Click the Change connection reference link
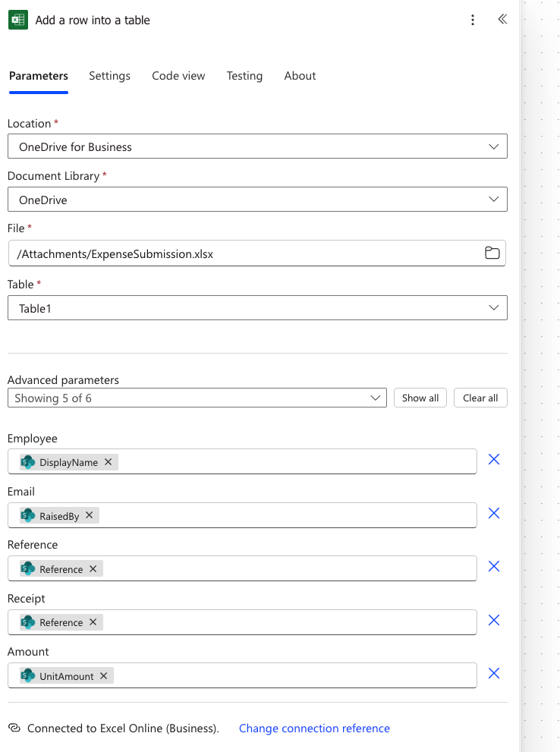This screenshot has height=752, width=560. tap(314, 728)
